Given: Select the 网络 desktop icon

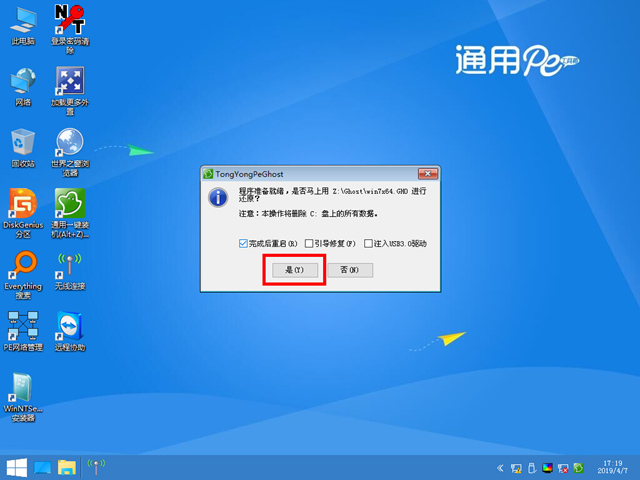Looking at the screenshot, I should pyautogui.click(x=23, y=87).
